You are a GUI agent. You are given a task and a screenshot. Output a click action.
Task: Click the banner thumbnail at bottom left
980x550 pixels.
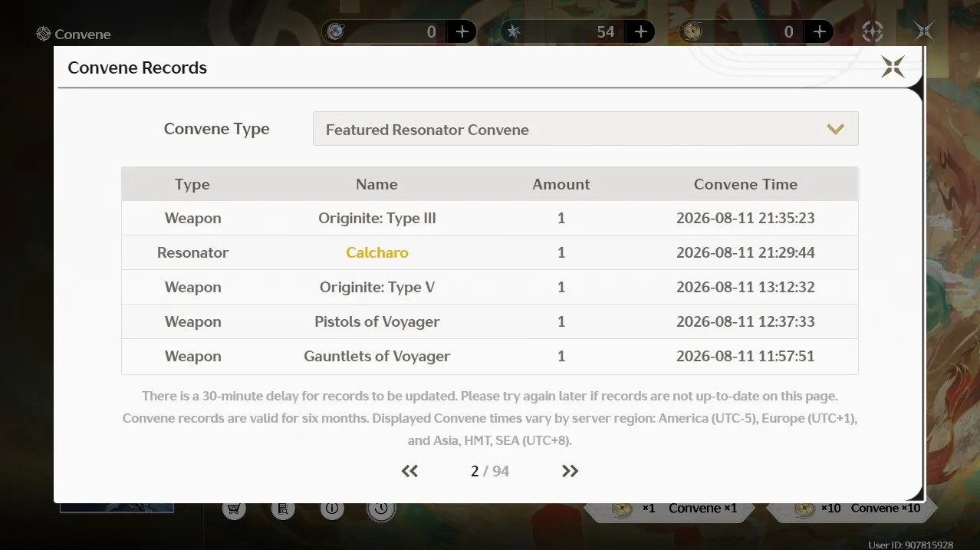tap(117, 507)
